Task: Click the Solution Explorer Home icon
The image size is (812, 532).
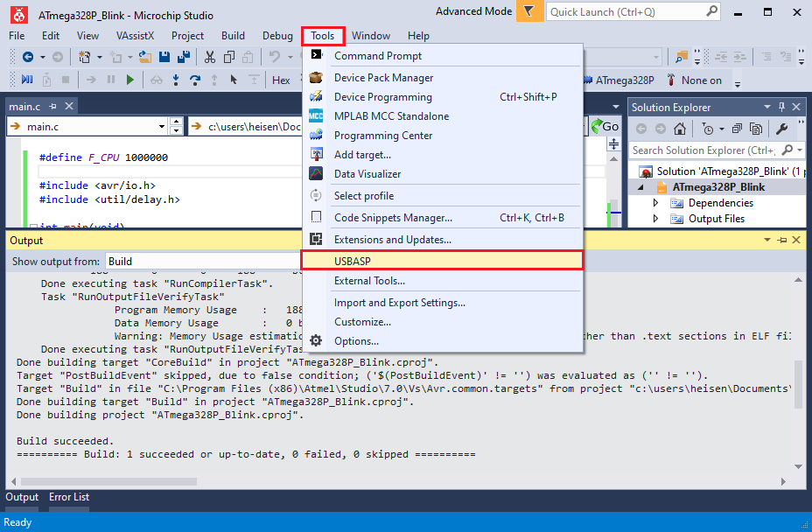Action: (x=680, y=129)
